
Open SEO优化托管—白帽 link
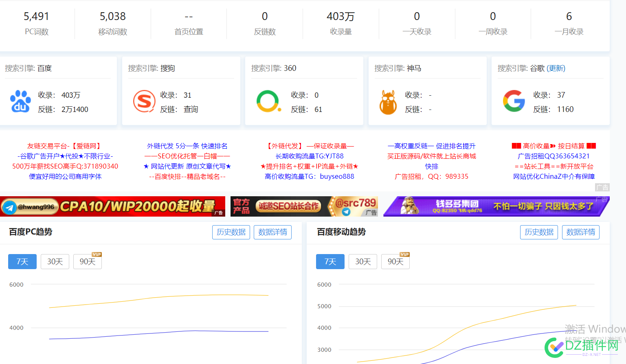tap(187, 156)
